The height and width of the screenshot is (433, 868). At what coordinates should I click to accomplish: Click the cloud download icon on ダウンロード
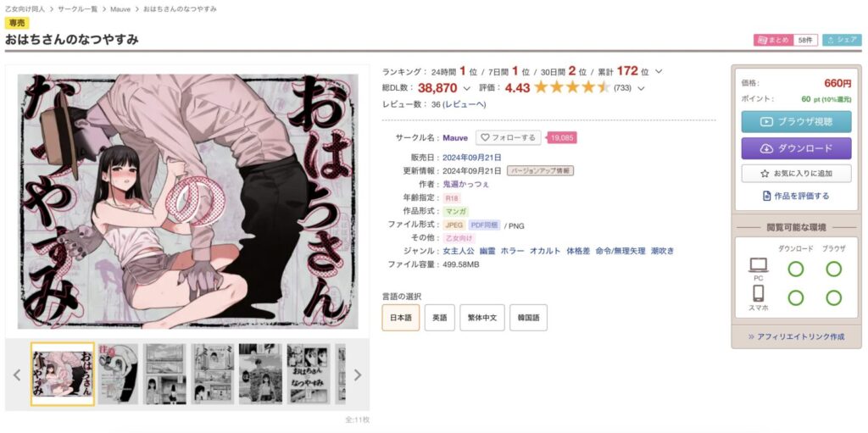tap(766, 148)
